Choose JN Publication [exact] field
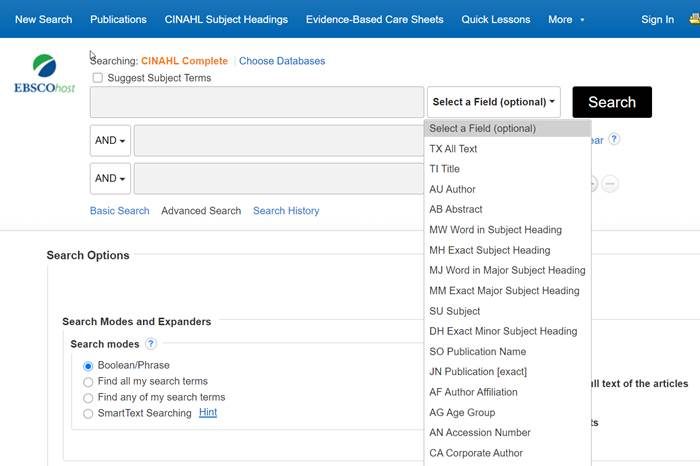This screenshot has height=466, width=700. (x=507, y=372)
